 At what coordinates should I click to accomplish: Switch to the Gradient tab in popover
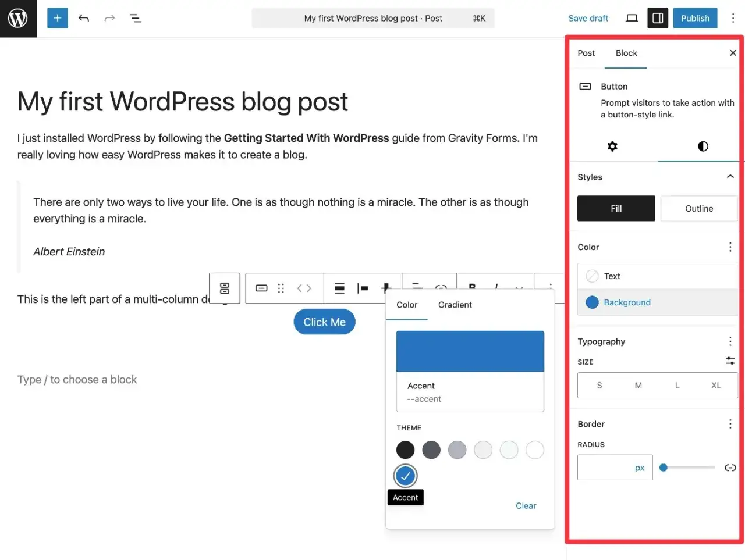pos(455,305)
